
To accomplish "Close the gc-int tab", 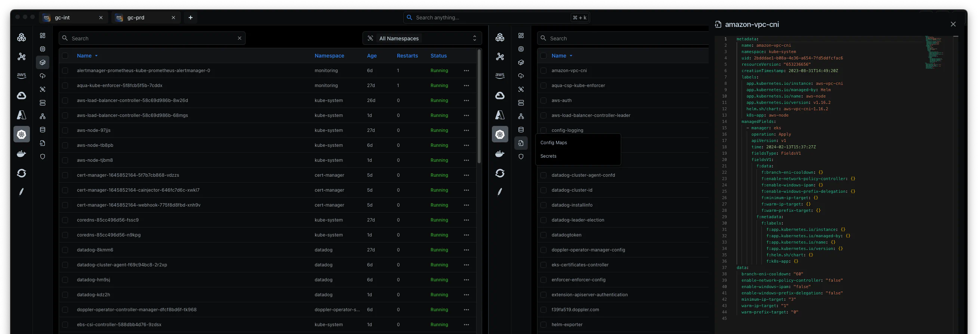I will click(101, 18).
